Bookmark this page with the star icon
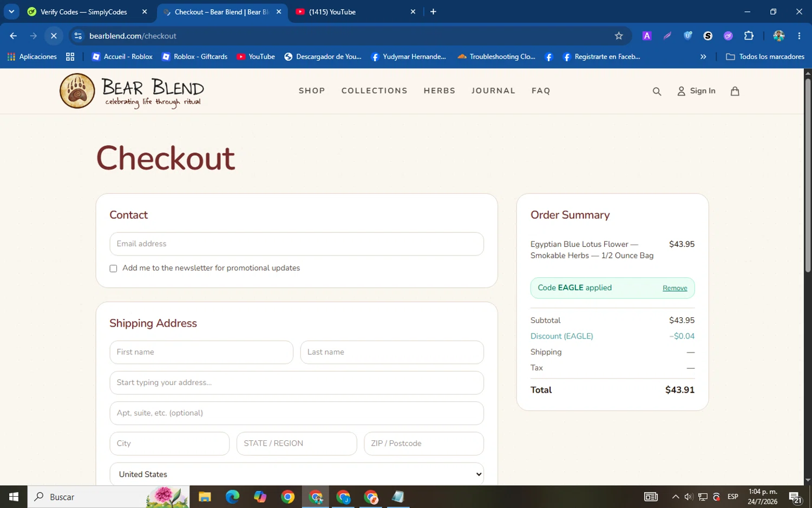The width and height of the screenshot is (812, 508). [619, 36]
